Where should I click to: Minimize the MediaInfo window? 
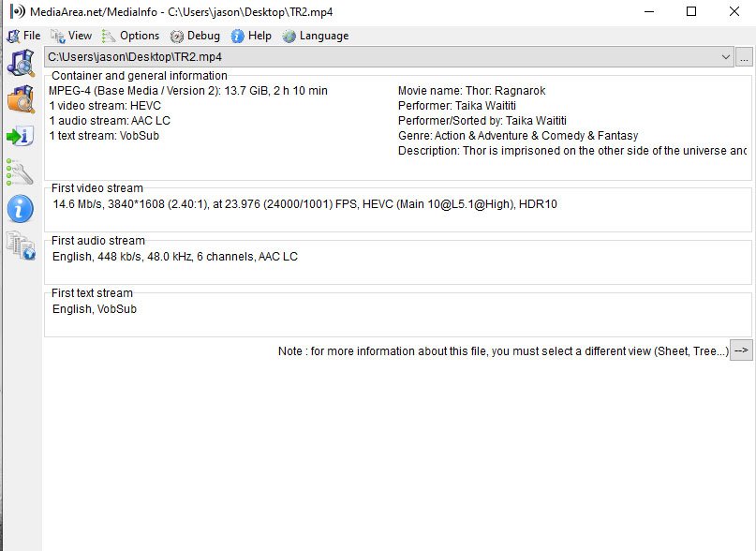pos(649,11)
